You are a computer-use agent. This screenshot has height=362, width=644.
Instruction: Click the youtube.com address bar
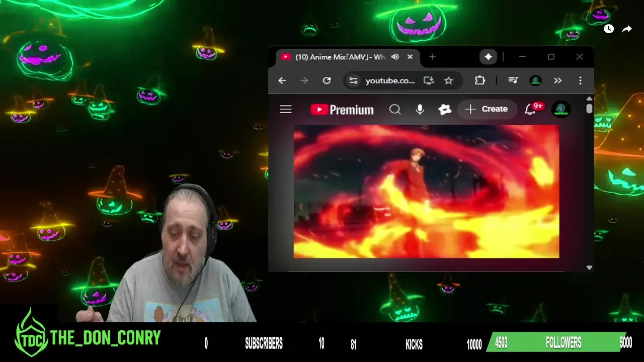pyautogui.click(x=390, y=80)
